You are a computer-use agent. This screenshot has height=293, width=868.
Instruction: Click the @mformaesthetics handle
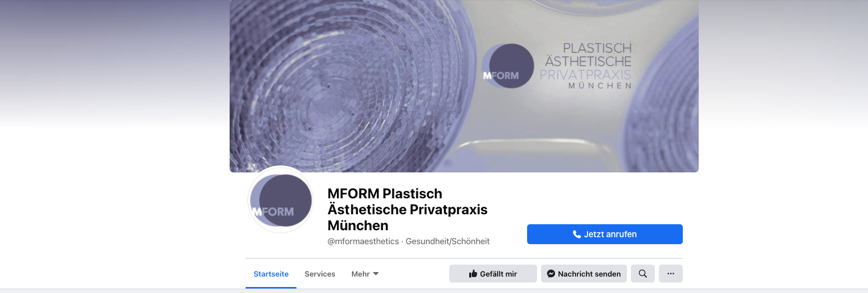pos(363,241)
